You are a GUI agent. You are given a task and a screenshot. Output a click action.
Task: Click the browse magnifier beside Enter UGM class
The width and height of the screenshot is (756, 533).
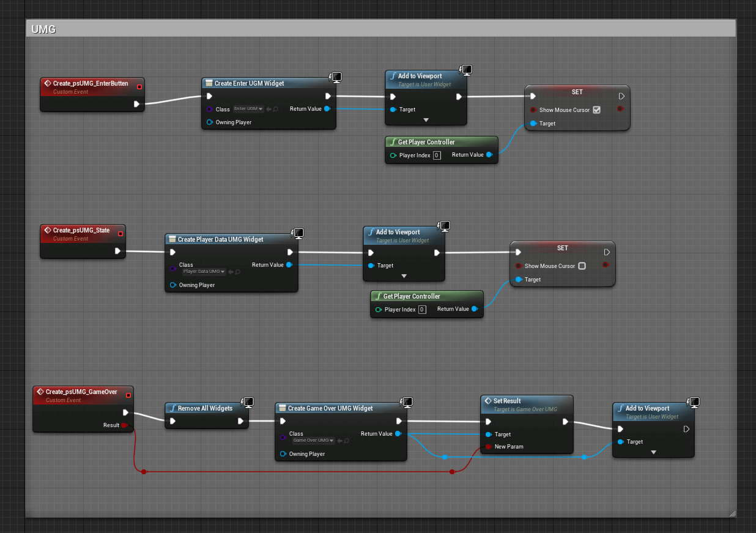tap(276, 109)
